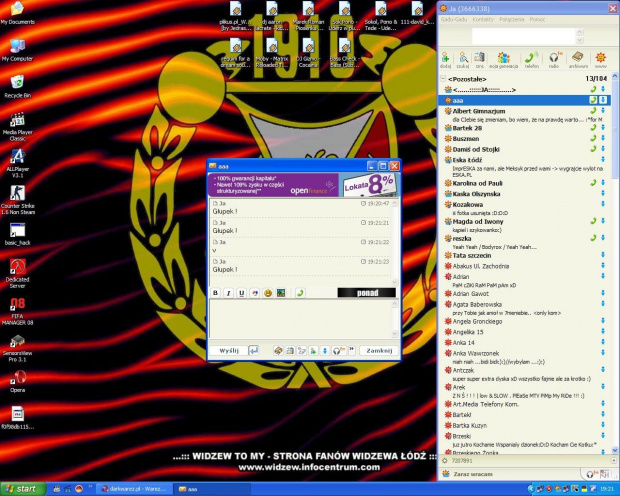Click headphones icon at Gadu-Gadu bottom right
Screen dimensions: 620x496
click(x=591, y=474)
